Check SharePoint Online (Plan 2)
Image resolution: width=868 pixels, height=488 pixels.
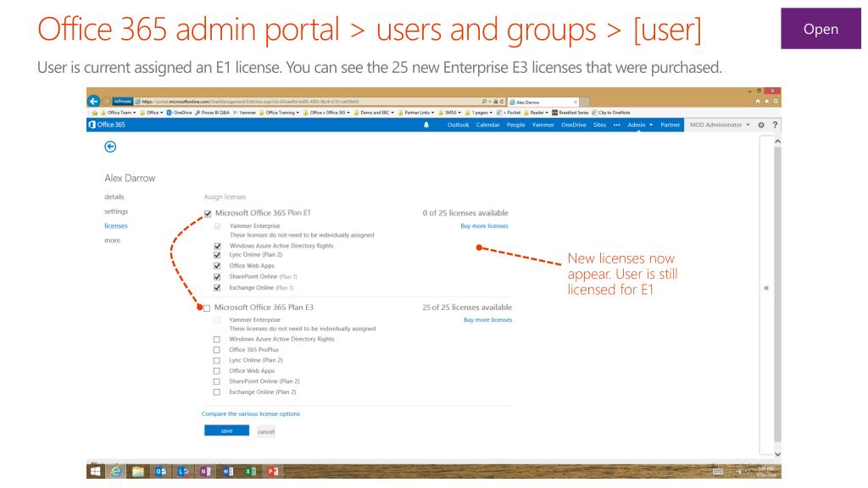coord(216,382)
